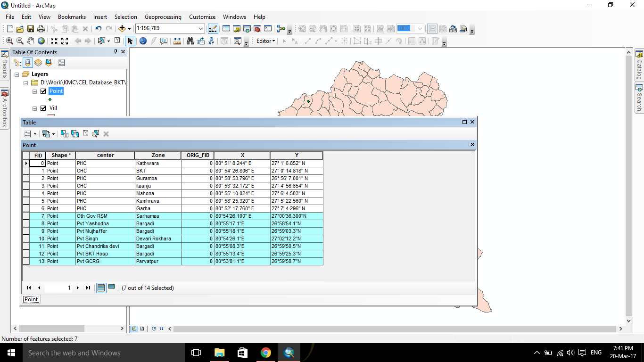Open the Windows menu

(x=234, y=17)
